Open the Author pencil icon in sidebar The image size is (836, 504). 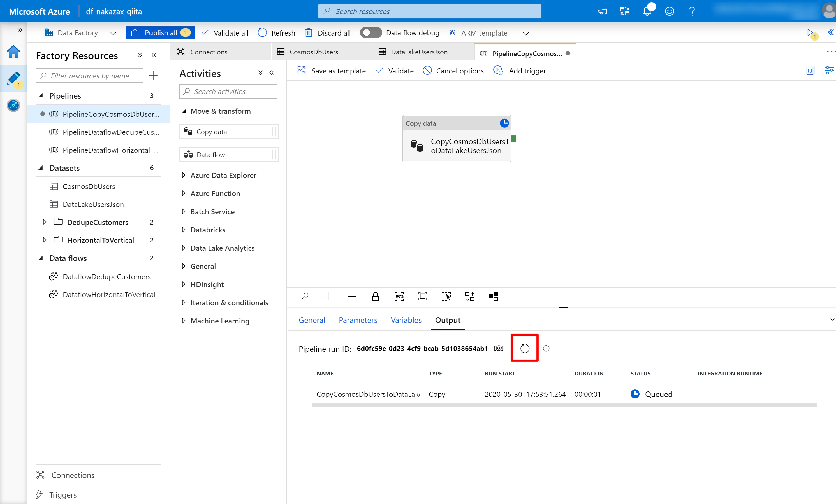tap(13, 79)
